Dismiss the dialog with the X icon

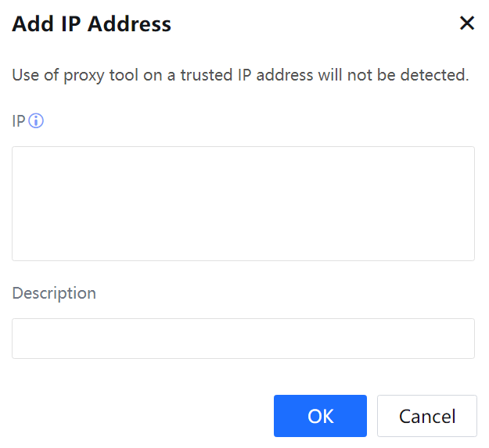[467, 23]
